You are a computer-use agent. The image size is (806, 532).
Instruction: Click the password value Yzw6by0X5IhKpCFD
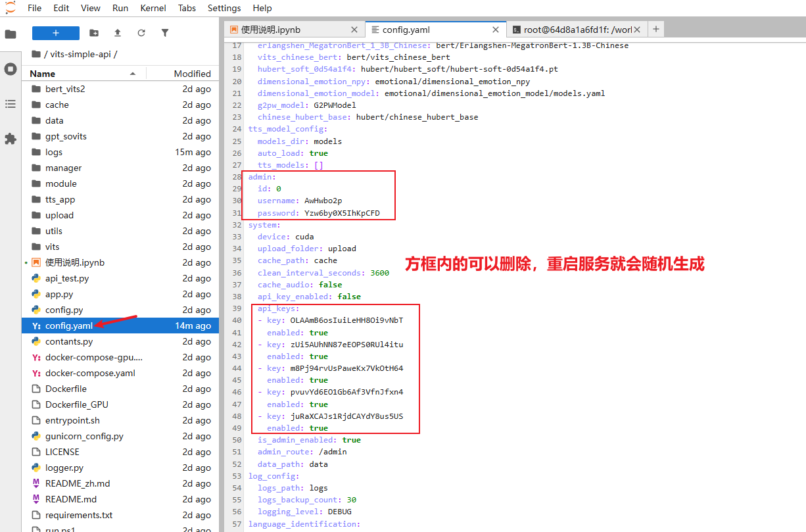(x=342, y=213)
